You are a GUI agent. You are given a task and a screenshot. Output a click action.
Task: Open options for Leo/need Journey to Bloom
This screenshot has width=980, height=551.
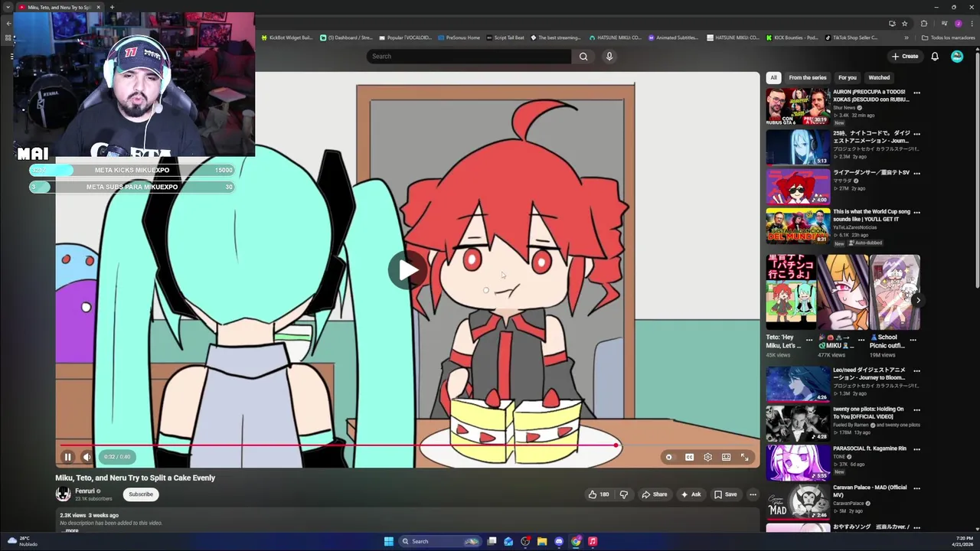point(916,370)
